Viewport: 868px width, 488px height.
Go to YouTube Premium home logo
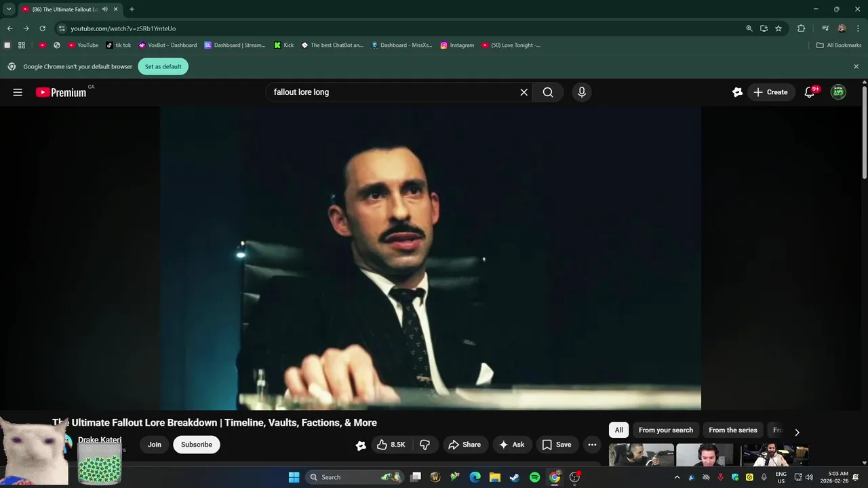click(x=61, y=92)
